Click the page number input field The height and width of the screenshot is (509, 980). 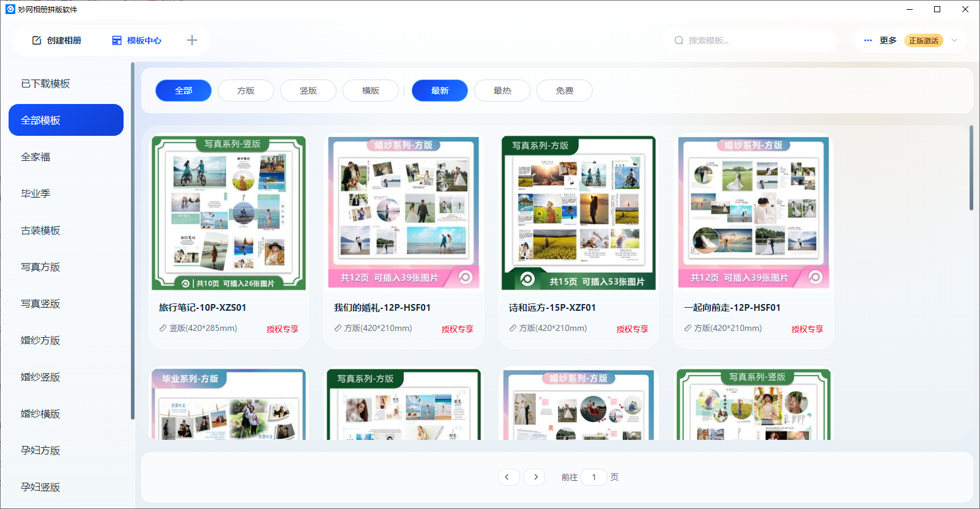tap(594, 477)
